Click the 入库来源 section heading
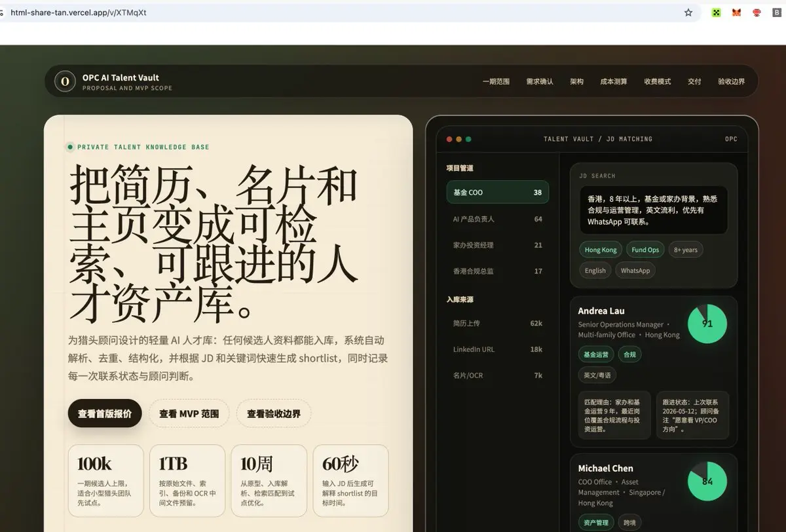Viewport: 786px width, 532px height. click(460, 299)
